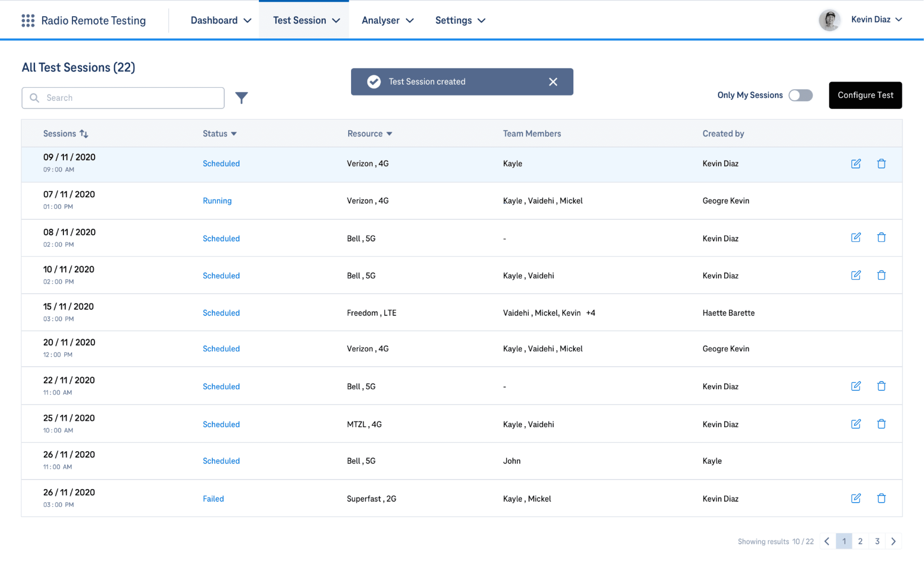The height and width of the screenshot is (561, 924).
Task: Edit the 25/11/2020 MTZL session
Action: click(x=855, y=424)
